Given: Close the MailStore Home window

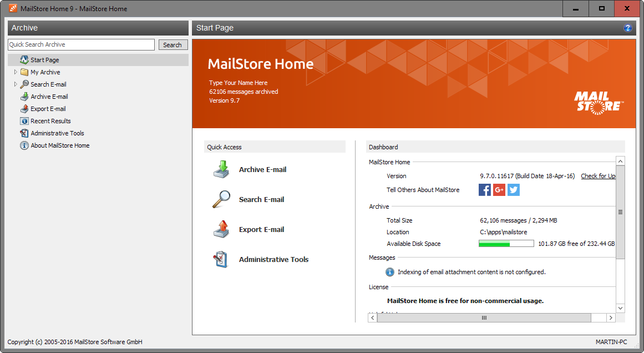Looking at the screenshot, I should 627,9.
